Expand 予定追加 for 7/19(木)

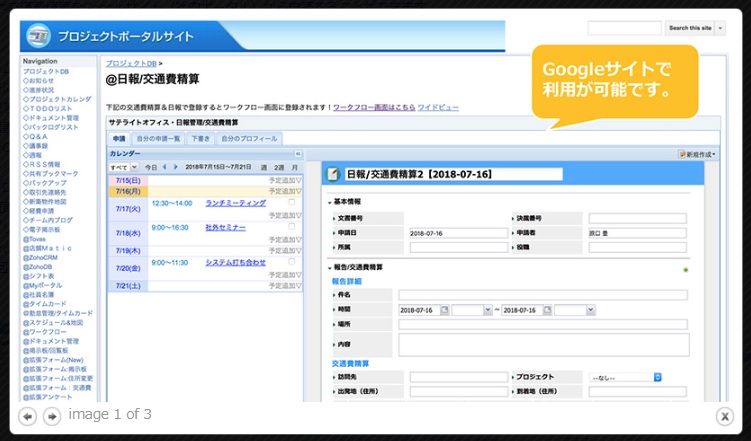click(x=285, y=250)
